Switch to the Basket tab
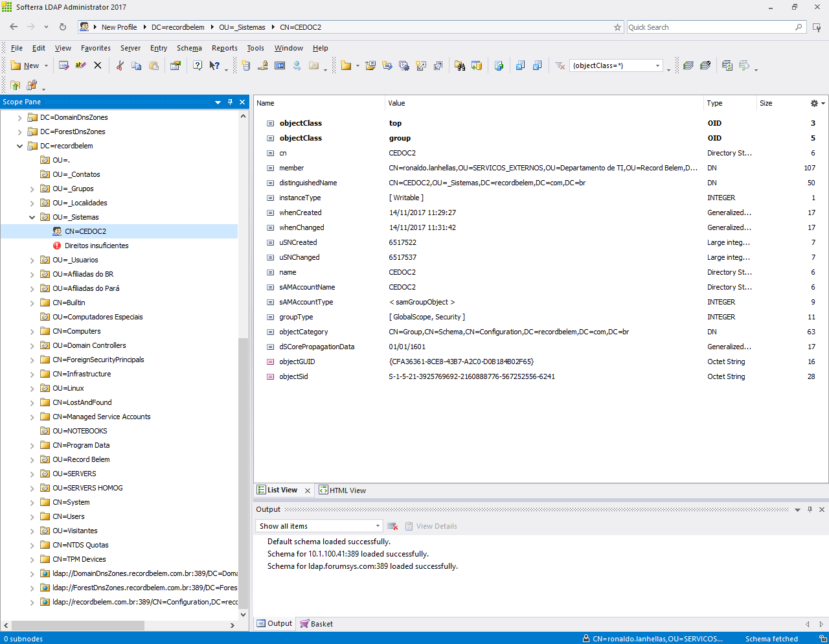 [317, 624]
